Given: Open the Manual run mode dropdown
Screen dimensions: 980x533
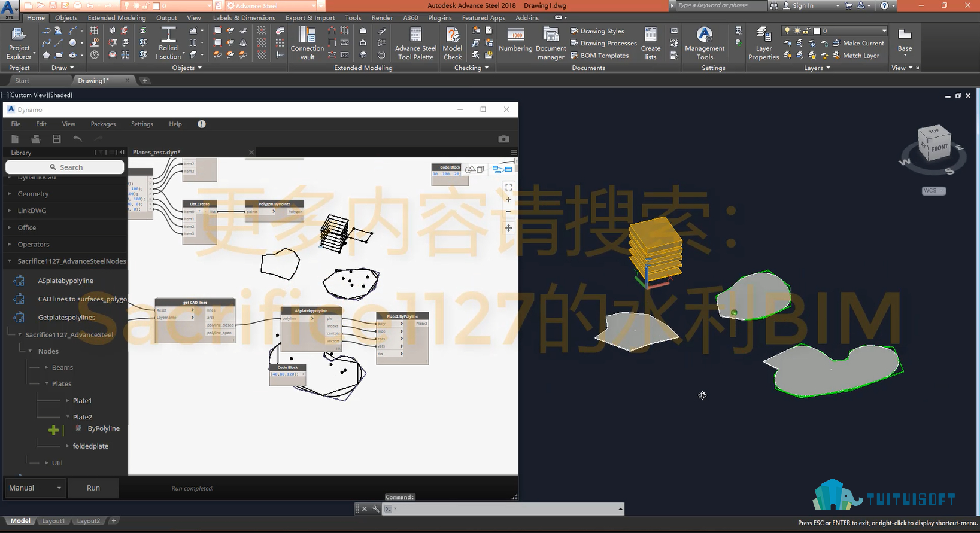Looking at the screenshot, I should [x=35, y=488].
